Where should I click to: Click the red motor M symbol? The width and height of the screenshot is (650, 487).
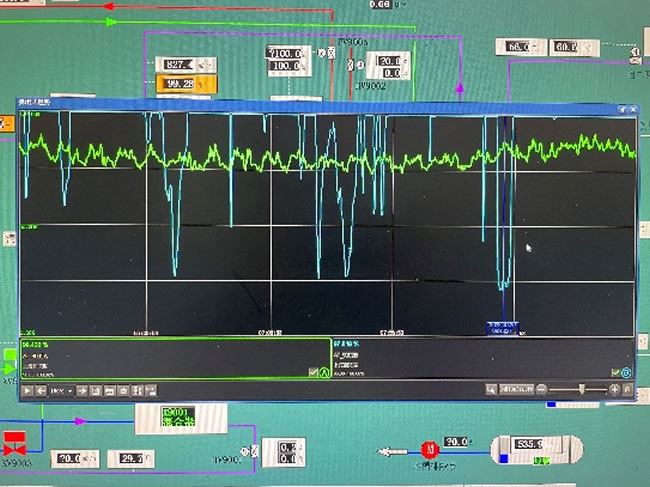[424, 447]
